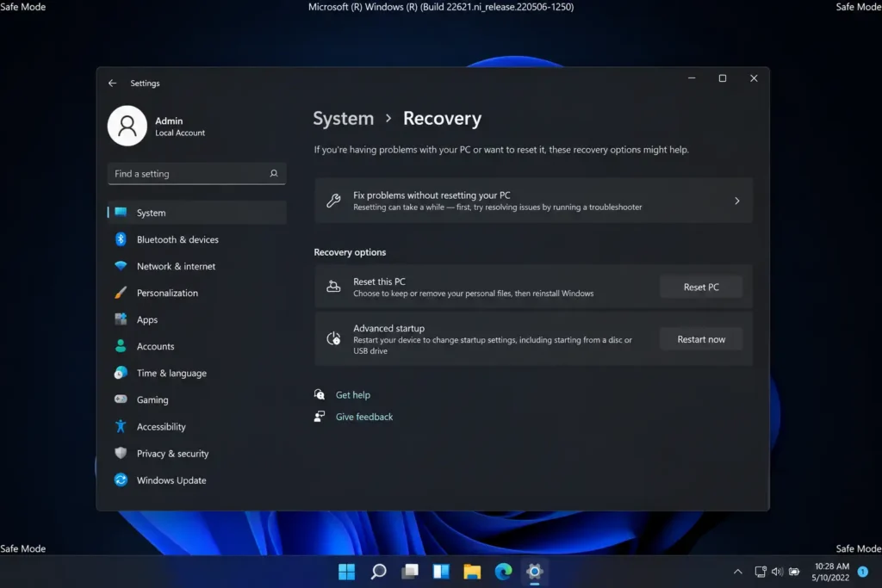This screenshot has height=588, width=882.
Task: Click the Restart now button
Action: (x=701, y=339)
